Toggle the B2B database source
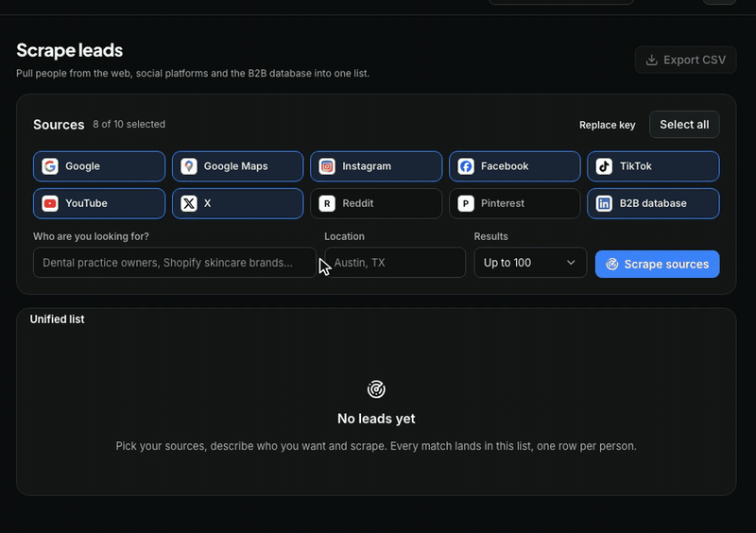Screen dimensions: 756x533 coord(653,203)
